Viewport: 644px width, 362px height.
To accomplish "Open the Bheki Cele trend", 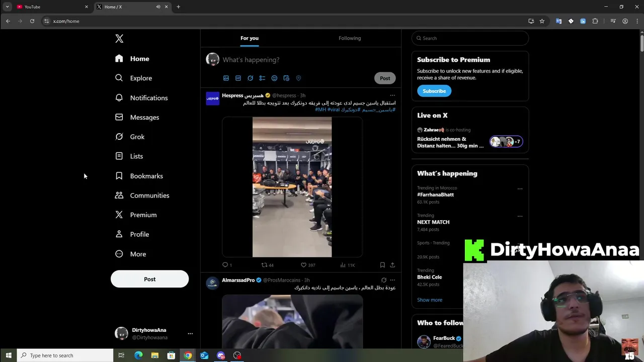I will click(429, 277).
